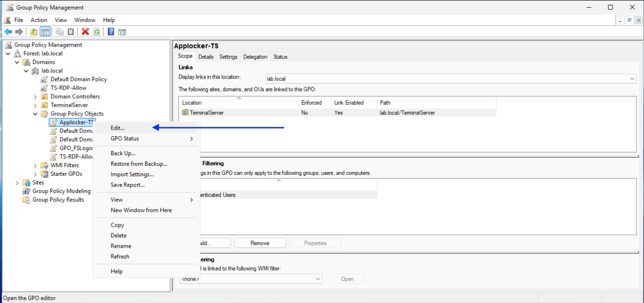Screen dimensions: 644x303
Task: Open the Window menu in menu bar
Action: point(85,20)
